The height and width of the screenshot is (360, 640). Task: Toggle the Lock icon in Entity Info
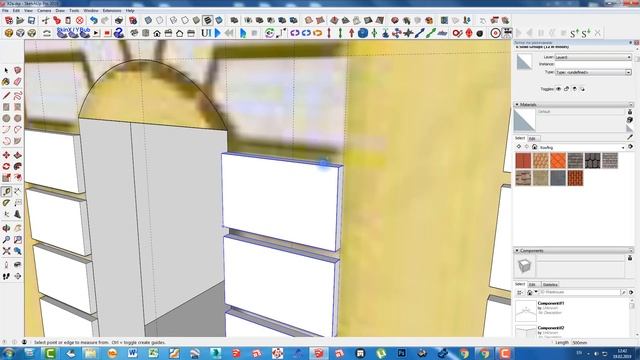(567, 89)
